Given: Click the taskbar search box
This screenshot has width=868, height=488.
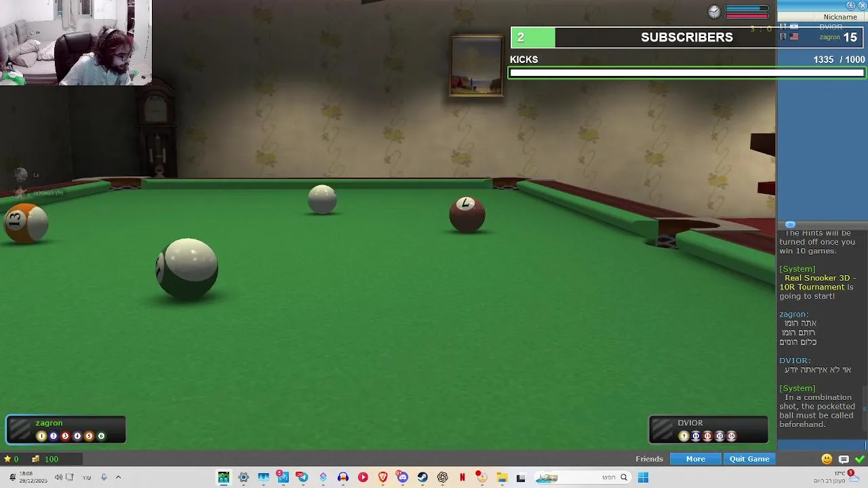Looking at the screenshot, I should 583,477.
